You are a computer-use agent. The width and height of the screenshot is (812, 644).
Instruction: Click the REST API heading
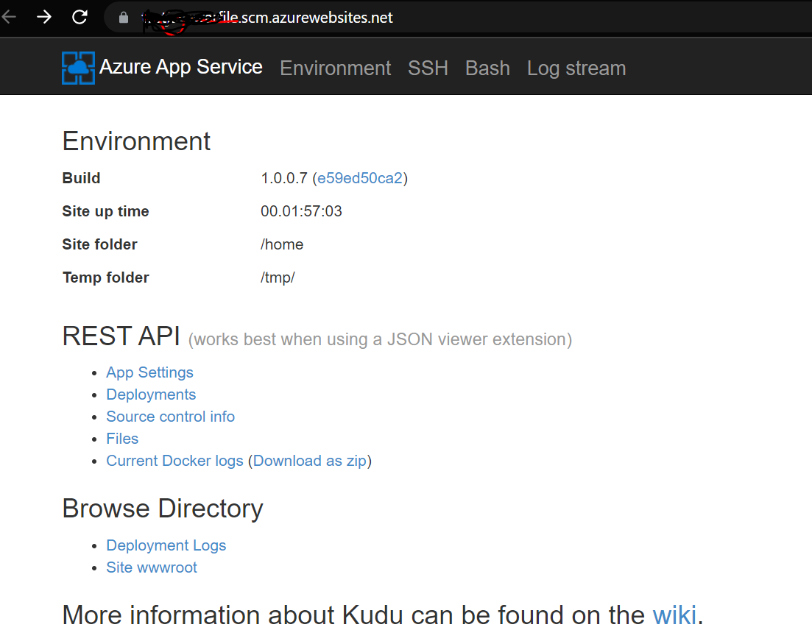point(121,336)
